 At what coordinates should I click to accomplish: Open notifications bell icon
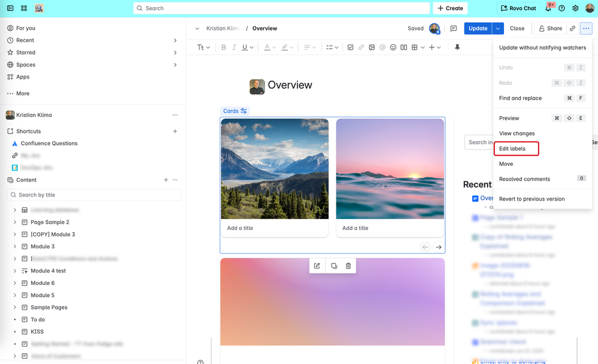click(548, 8)
